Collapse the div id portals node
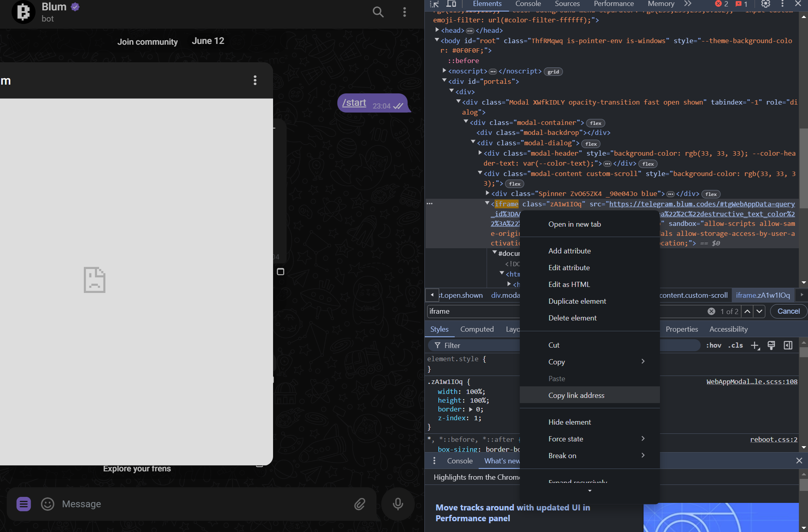 click(444, 81)
